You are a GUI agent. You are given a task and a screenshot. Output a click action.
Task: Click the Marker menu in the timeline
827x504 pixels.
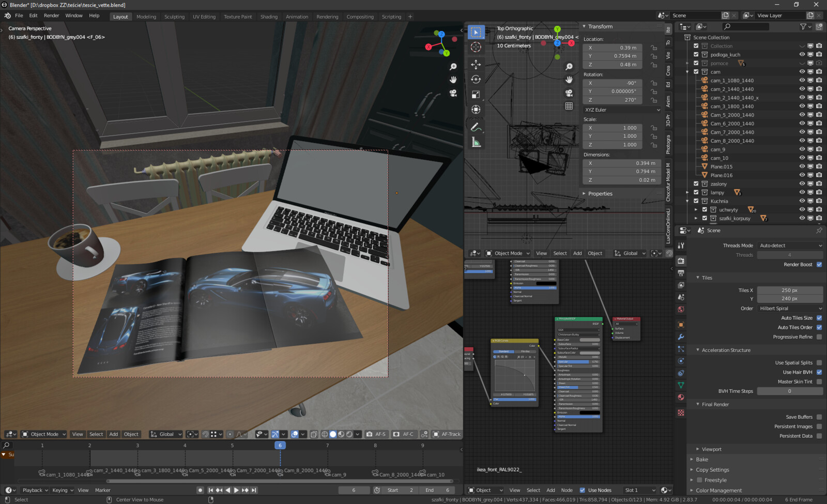(x=103, y=490)
